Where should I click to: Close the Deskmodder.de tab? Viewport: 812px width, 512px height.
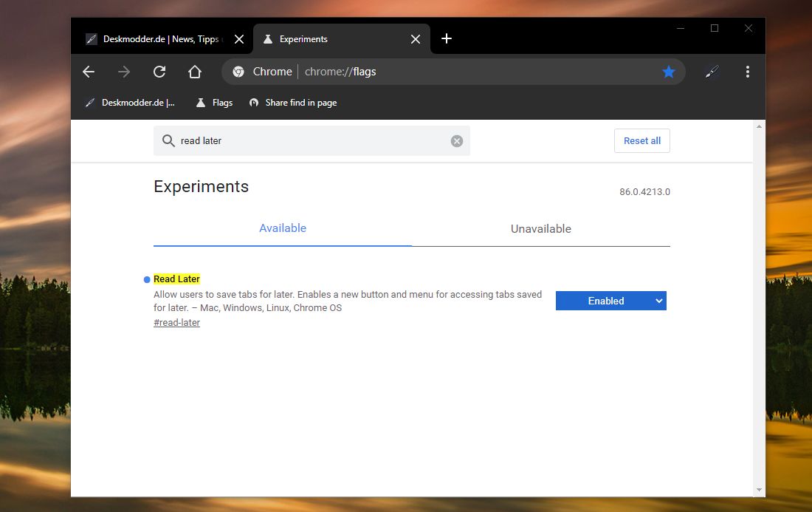coord(239,39)
